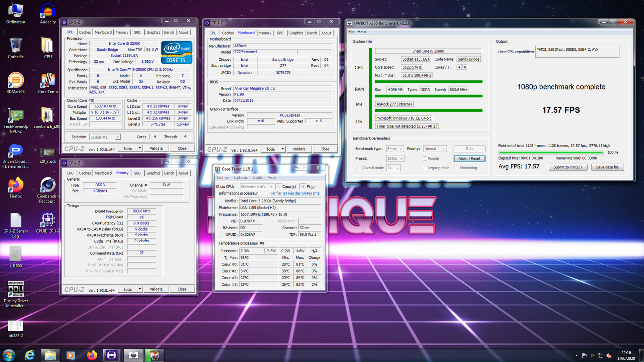
Task: Launch 3DMark03 from desktop
Action: coord(16,83)
